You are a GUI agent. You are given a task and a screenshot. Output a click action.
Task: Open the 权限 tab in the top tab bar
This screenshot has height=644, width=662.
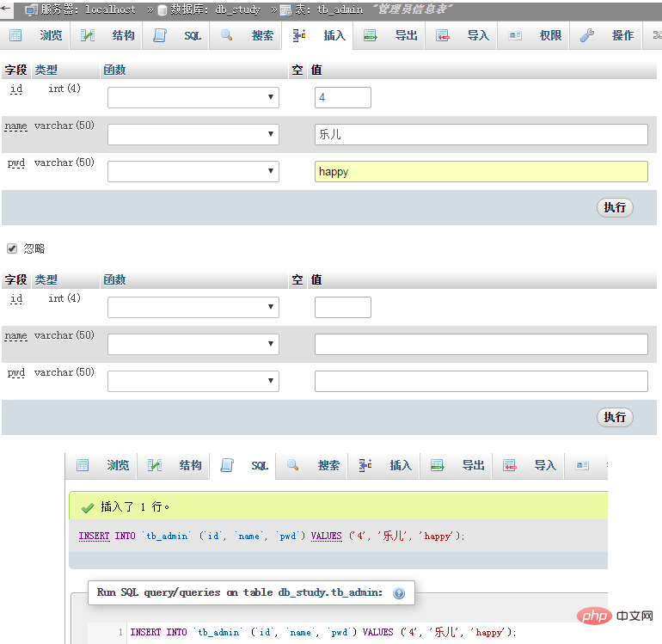pyautogui.click(x=534, y=35)
